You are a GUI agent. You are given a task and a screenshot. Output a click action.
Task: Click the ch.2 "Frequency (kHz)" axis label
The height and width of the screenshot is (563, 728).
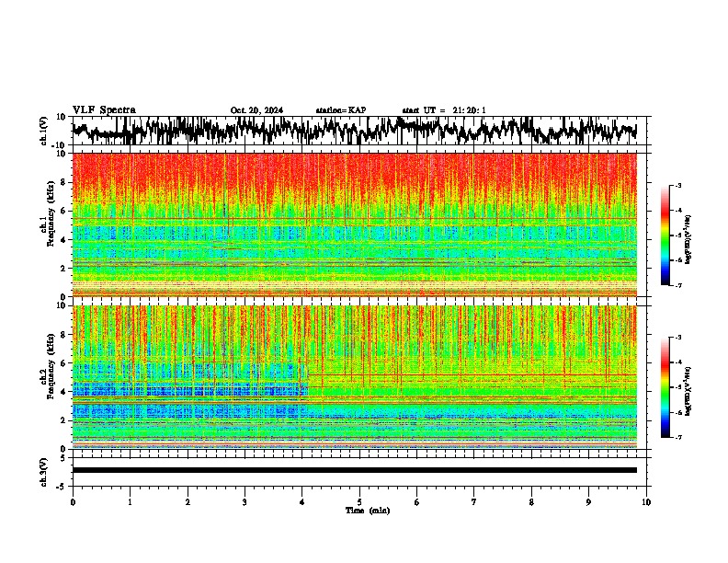(x=51, y=366)
